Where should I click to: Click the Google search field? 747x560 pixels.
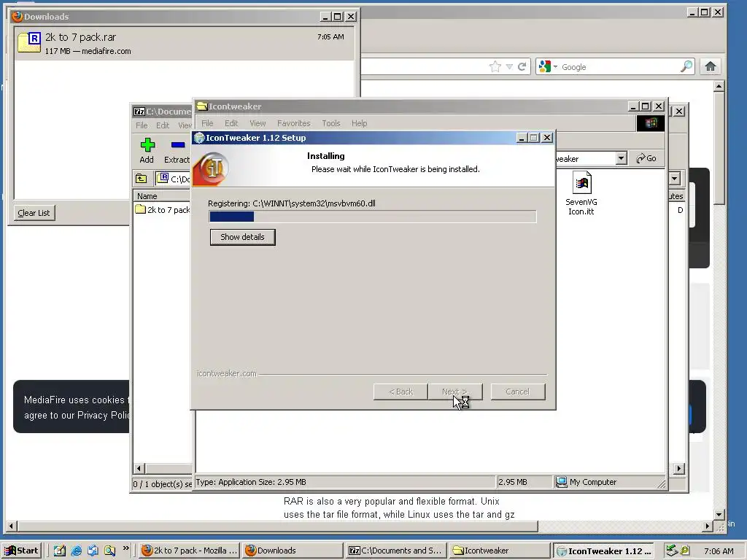(619, 66)
